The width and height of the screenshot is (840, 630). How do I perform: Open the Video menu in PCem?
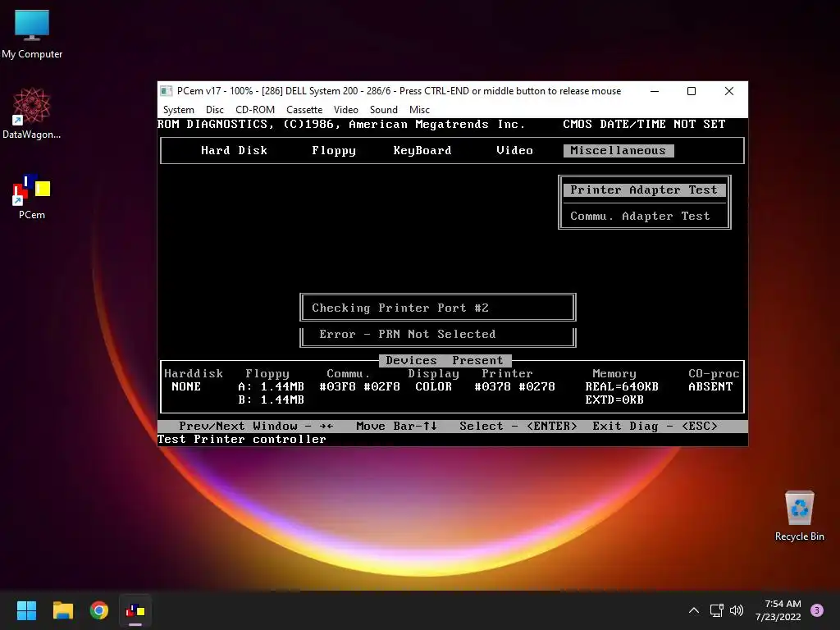[x=346, y=110]
